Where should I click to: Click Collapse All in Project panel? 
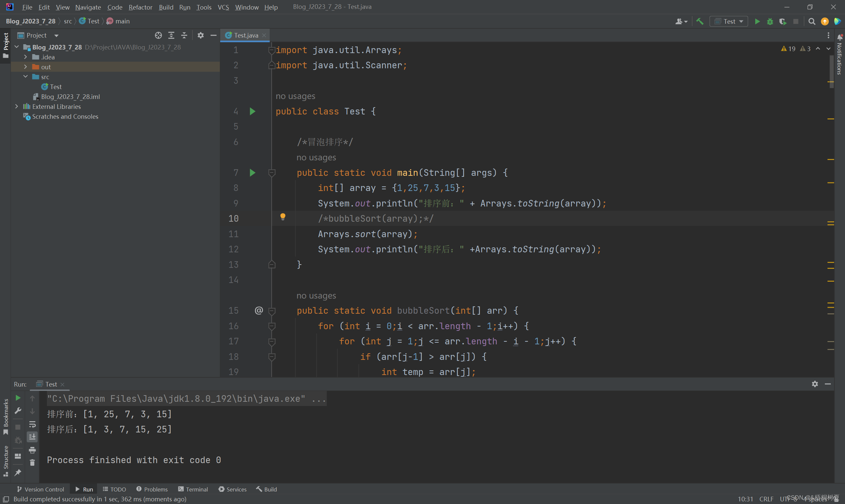coord(184,35)
